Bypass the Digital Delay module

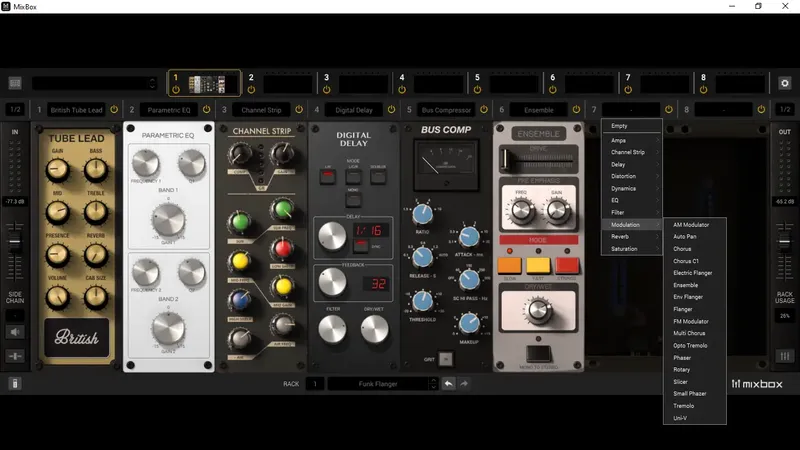(391, 109)
